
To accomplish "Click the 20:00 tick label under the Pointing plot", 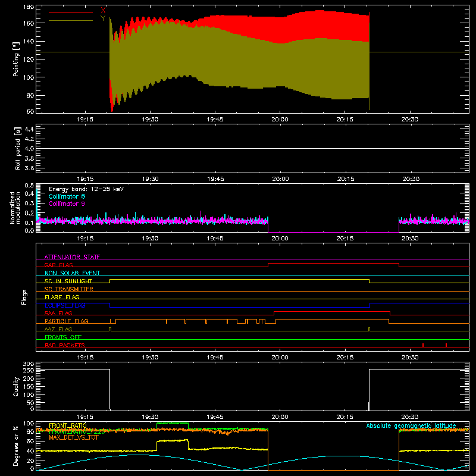I will [x=280, y=120].
